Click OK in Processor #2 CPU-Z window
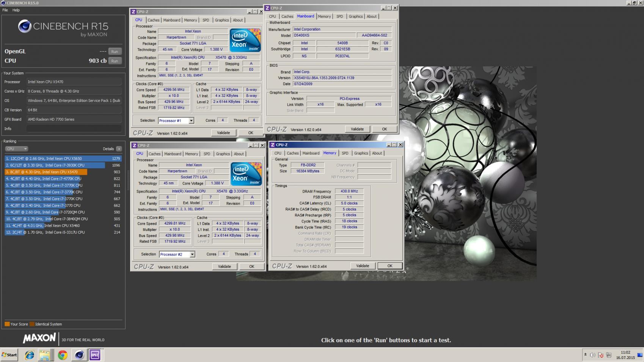The image size is (644, 362). click(x=252, y=266)
